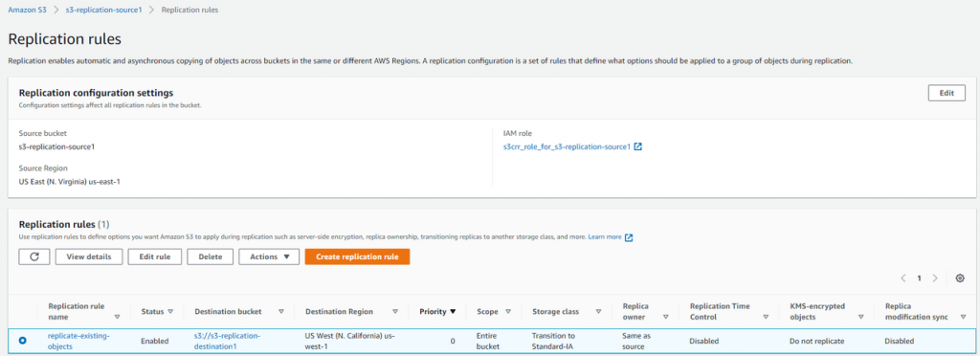Image resolution: width=980 pixels, height=356 pixels.
Task: Sort by Storage class column
Action: coord(599,311)
